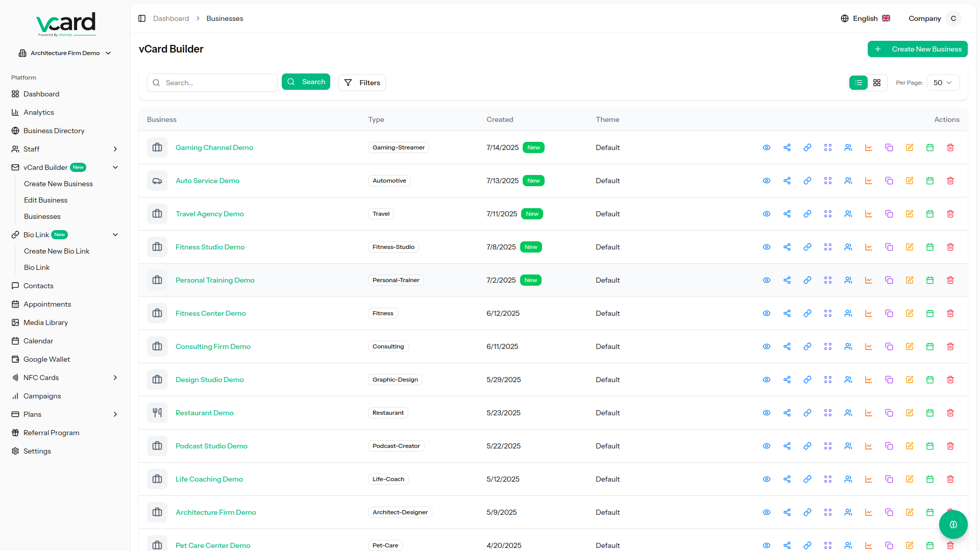
Task: Delete the Podcast Studio Demo business
Action: [950, 446]
